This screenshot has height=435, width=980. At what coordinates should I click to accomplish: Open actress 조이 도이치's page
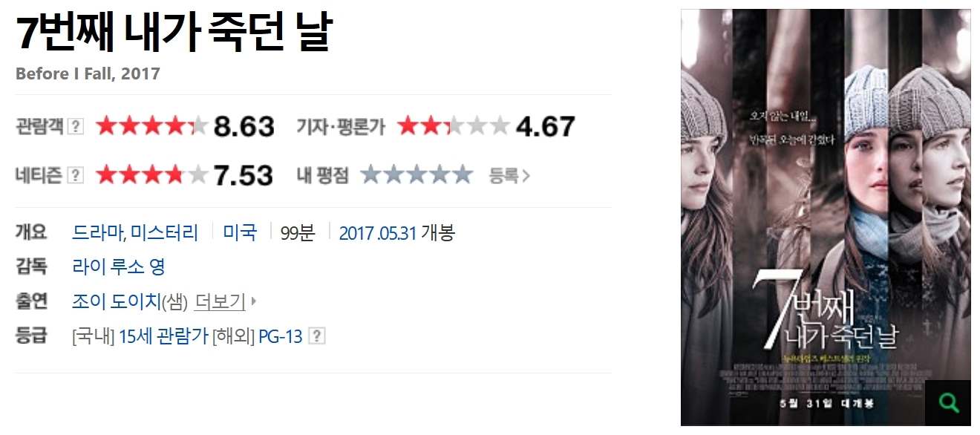point(117,301)
